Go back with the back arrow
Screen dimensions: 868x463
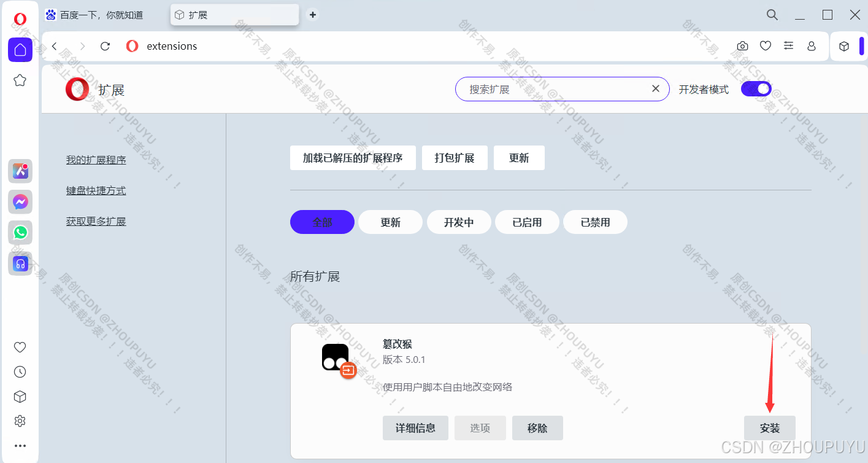[54, 46]
